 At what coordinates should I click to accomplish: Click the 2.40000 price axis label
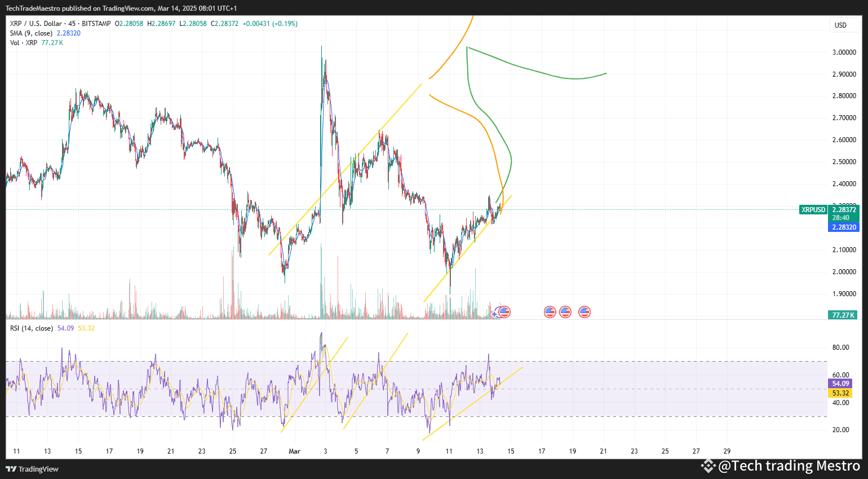[x=844, y=184]
